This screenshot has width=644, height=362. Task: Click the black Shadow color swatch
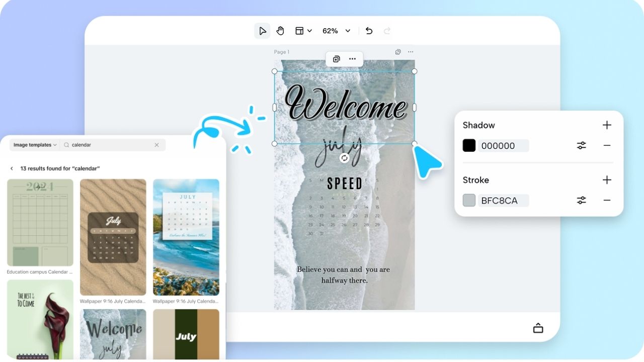pyautogui.click(x=469, y=145)
